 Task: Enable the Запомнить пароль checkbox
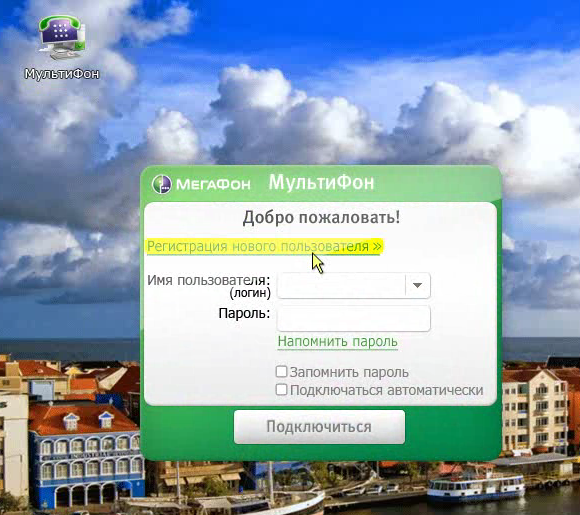[281, 371]
